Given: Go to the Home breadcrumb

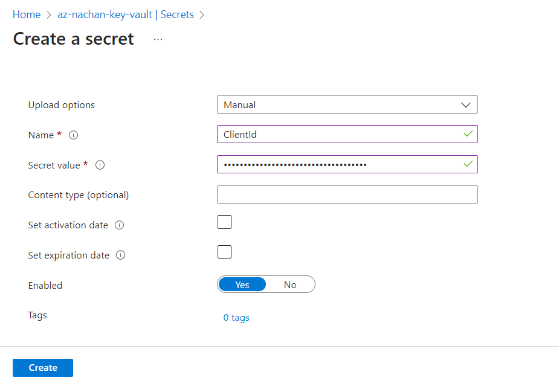Looking at the screenshot, I should coord(27,14).
